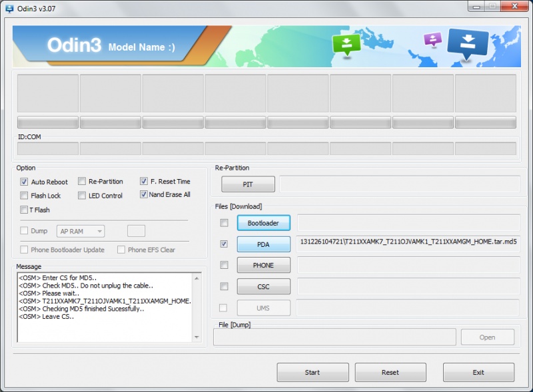533x392 pixels.
Task: Select the 'Please wait..' log line
Action: 49,293
